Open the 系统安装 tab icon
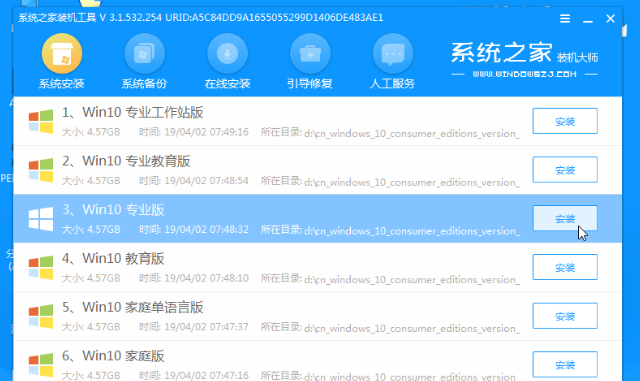Viewport: 640px width, 381px height. coord(62,54)
